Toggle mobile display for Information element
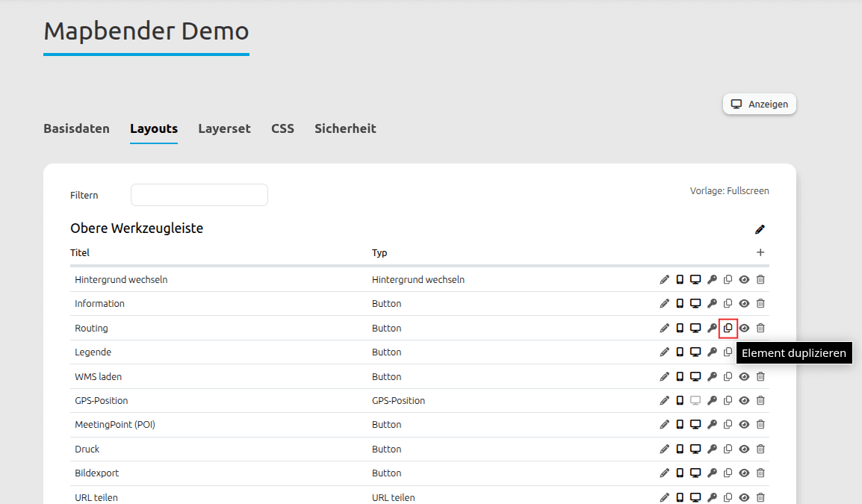The height and width of the screenshot is (504, 862). pos(680,304)
